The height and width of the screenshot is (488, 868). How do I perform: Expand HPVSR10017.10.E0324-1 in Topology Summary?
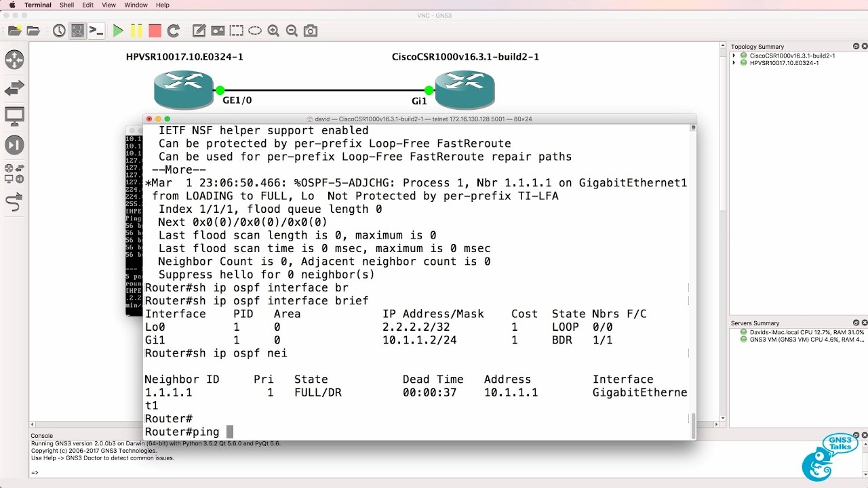click(x=734, y=63)
